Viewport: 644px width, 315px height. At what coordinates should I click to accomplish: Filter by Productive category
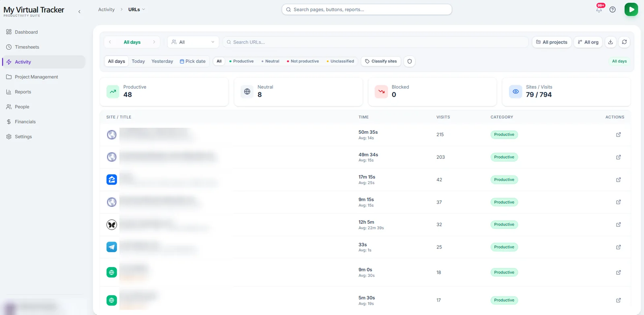[x=242, y=61]
